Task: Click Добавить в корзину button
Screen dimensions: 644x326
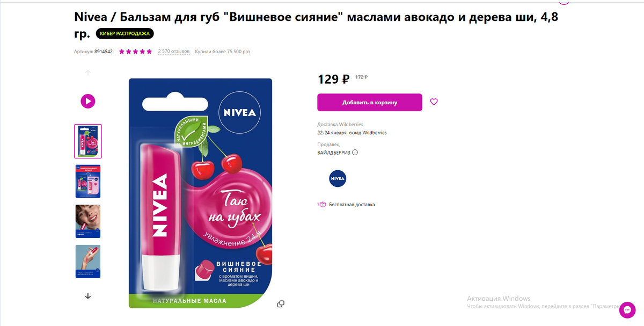Action: [370, 103]
